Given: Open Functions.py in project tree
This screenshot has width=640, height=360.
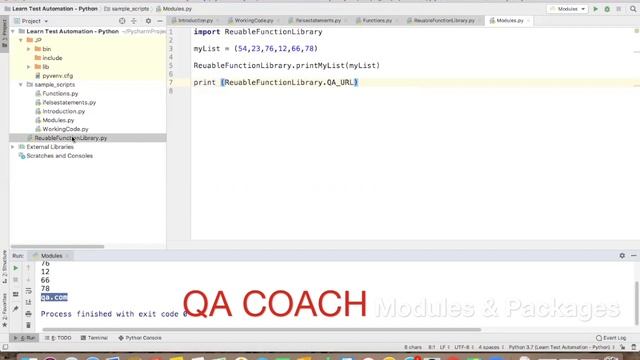Looking at the screenshot, I should [60, 93].
